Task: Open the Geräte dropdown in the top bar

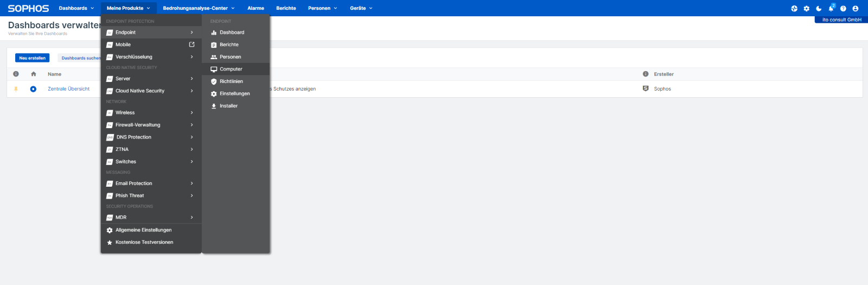Action: tap(361, 8)
